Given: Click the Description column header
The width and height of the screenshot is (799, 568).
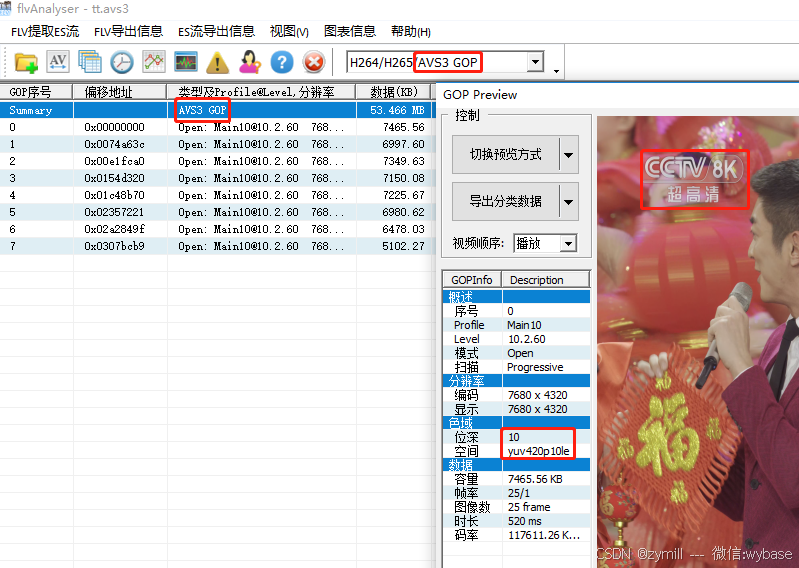Looking at the screenshot, I should [x=546, y=280].
